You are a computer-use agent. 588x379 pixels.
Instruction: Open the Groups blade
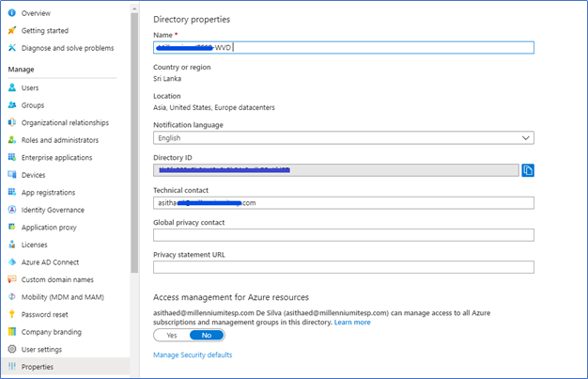click(33, 105)
